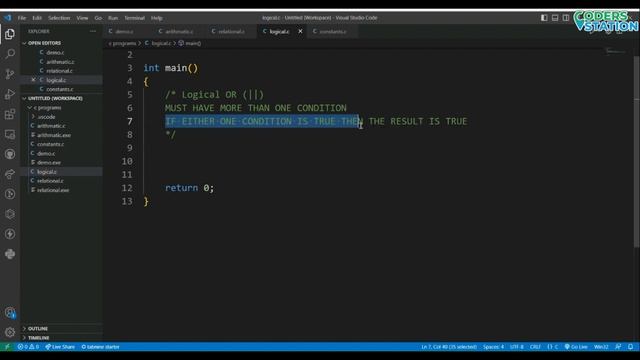This screenshot has height=360, width=640.
Task: Click the Thunder (lightning) icon in activity bar
Action: pyautogui.click(x=10, y=234)
